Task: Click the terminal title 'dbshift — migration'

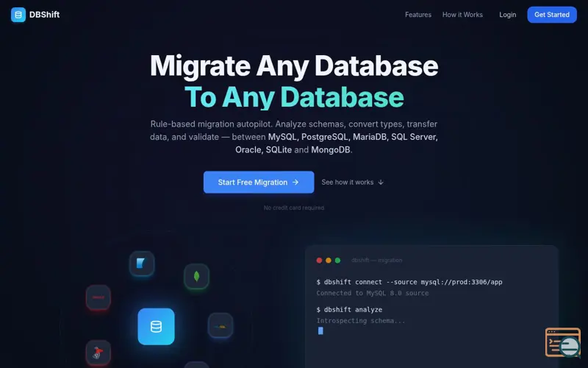Action: pos(376,261)
